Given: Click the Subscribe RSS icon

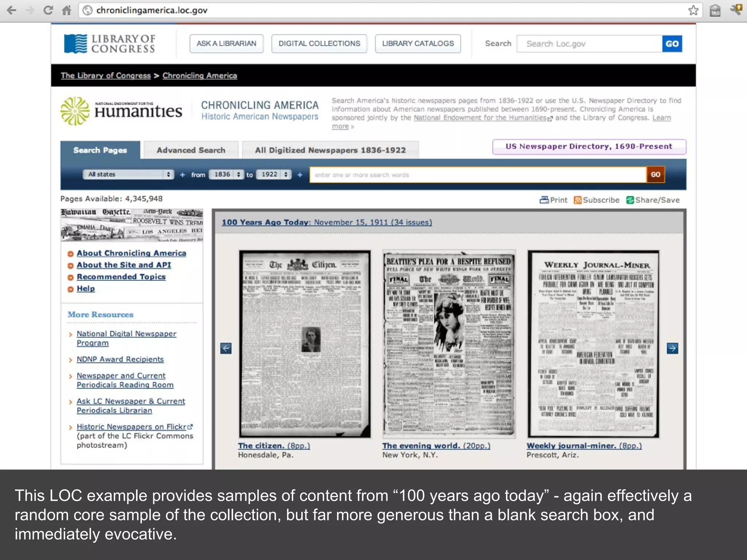Looking at the screenshot, I should [578, 200].
